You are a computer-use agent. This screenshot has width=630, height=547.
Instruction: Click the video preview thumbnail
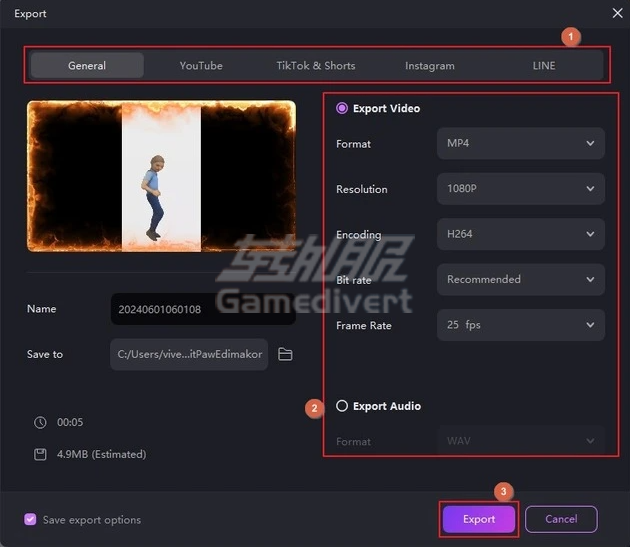click(161, 176)
